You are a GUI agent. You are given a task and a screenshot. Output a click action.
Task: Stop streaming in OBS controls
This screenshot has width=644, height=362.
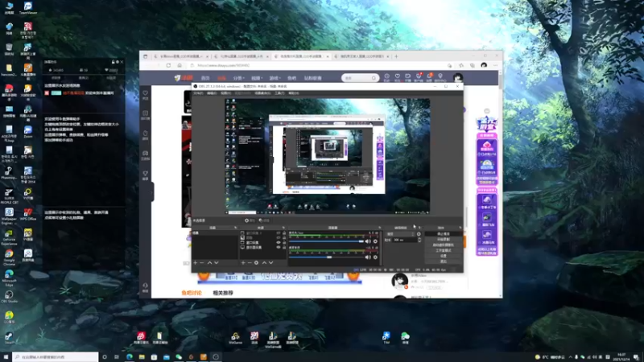click(444, 234)
